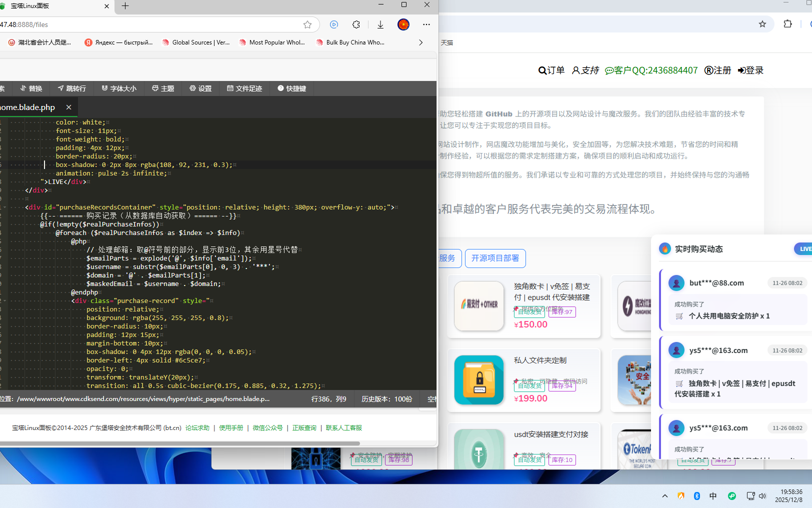This screenshot has height=508, width=812.
Task: Show the 快捷键 shortcuts help
Action: tap(291, 88)
